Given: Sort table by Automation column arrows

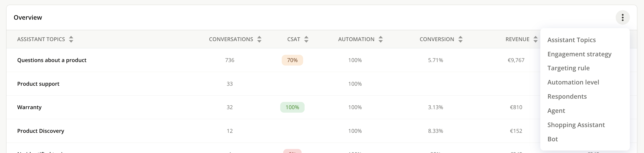Looking at the screenshot, I should (x=380, y=39).
